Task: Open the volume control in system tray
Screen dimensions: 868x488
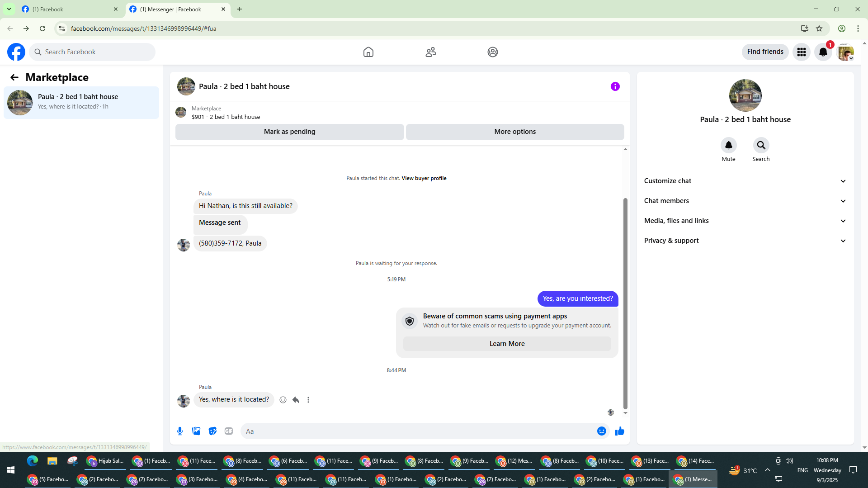Action: tap(789, 461)
